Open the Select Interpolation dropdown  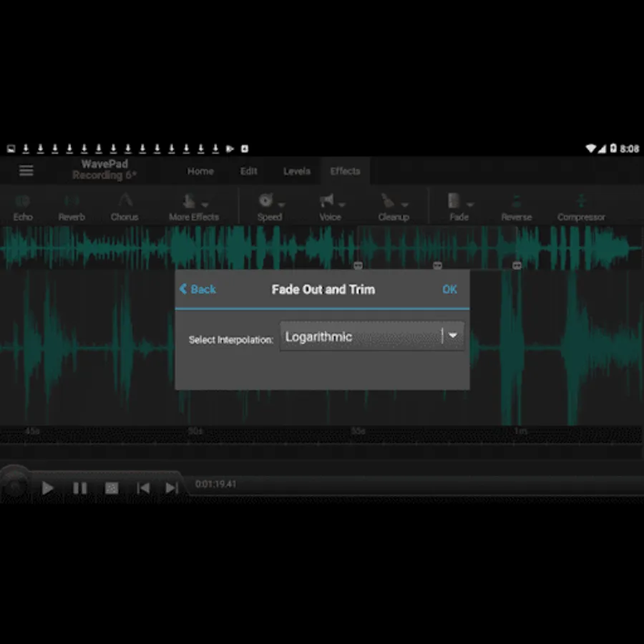(x=453, y=336)
